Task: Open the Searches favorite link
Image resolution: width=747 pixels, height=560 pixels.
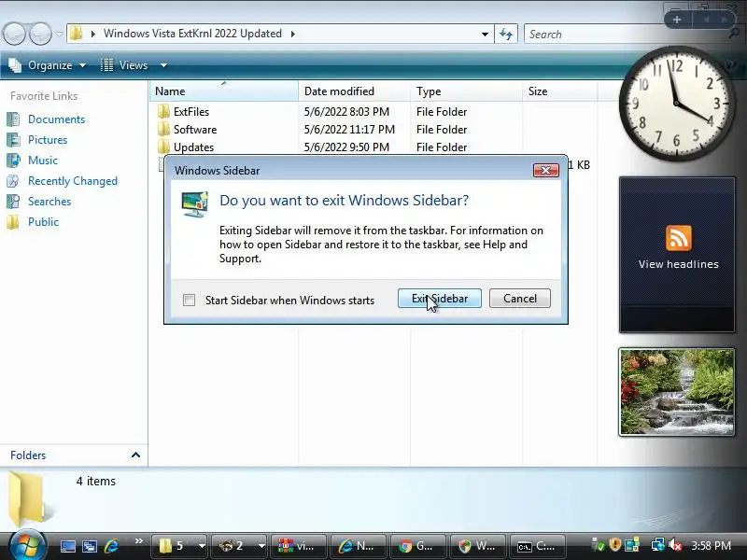Action: pos(49,202)
